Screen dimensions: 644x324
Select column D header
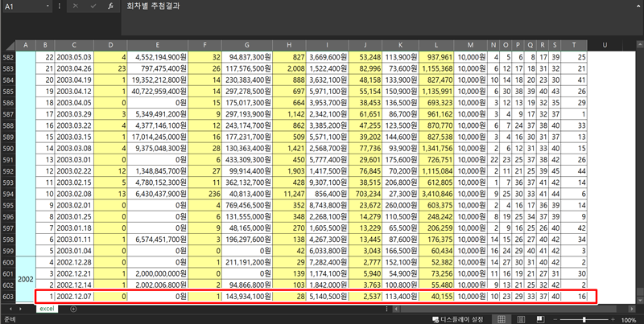(110, 45)
